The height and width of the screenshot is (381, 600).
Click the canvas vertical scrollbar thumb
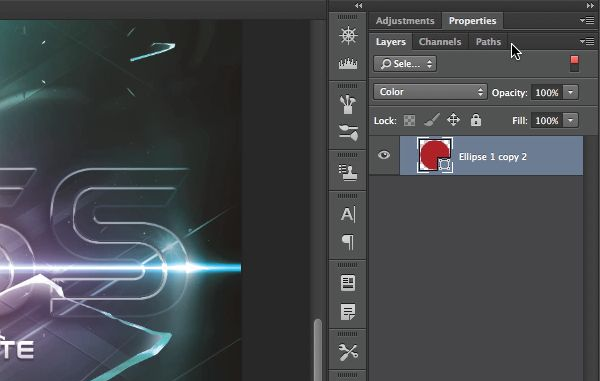(317, 350)
